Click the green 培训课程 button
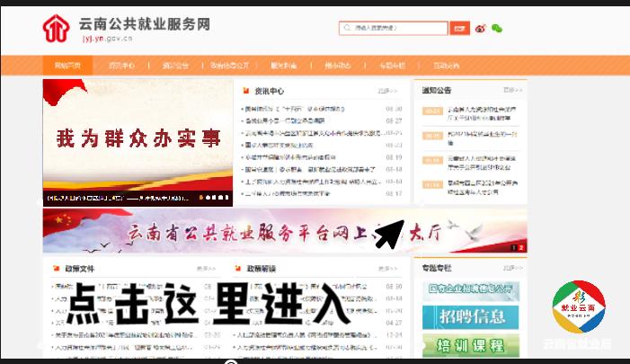This screenshot has height=364, width=630. 473,346
